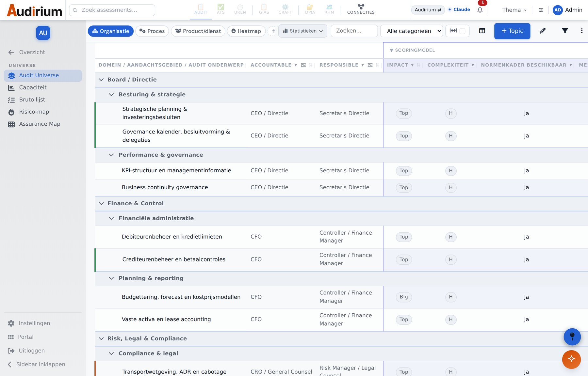Open the Alle categorieën dropdown
Image resolution: width=588 pixels, height=376 pixels.
click(x=412, y=31)
